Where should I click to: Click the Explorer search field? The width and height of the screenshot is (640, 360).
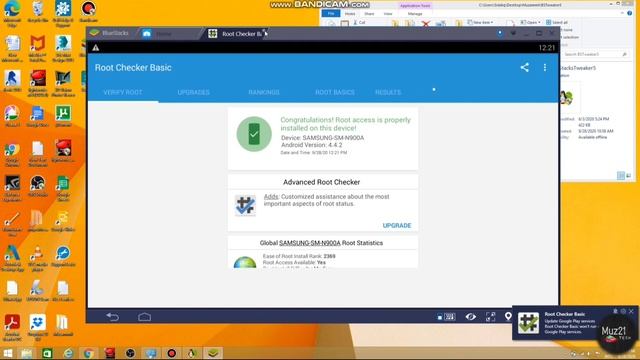[x=595, y=54]
